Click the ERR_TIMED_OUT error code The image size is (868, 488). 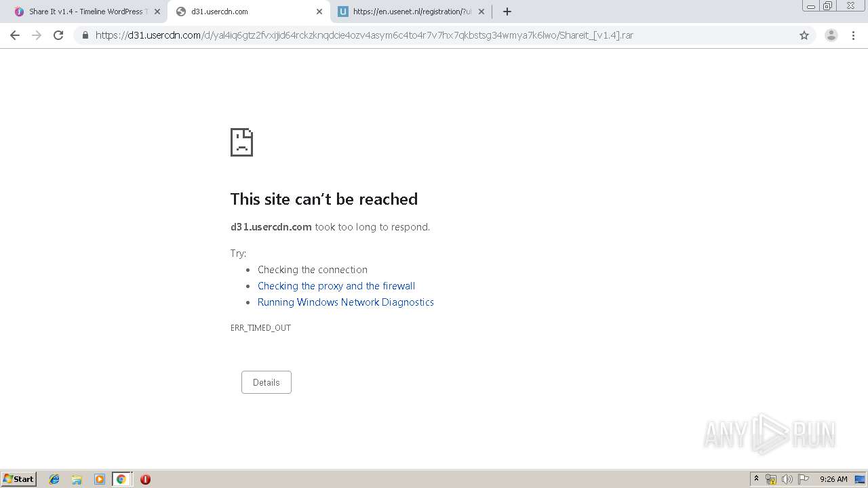[260, 328]
